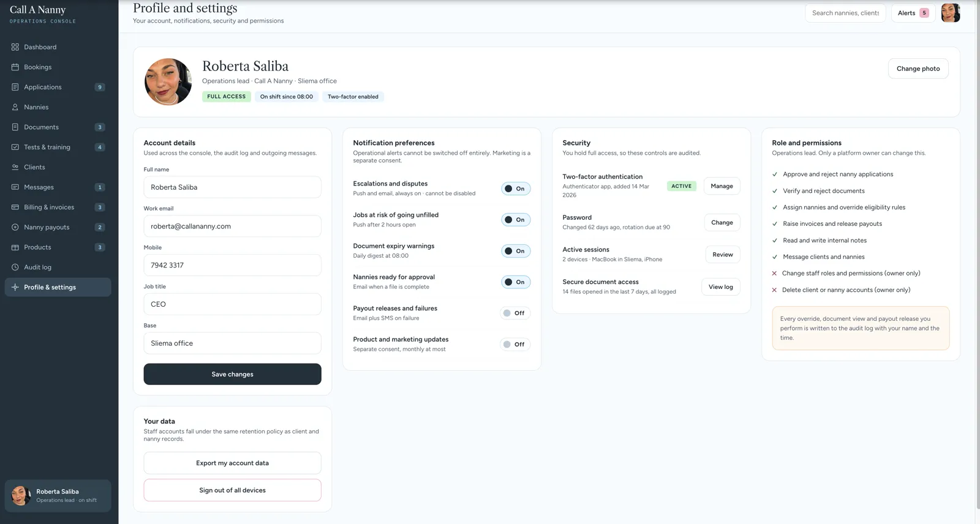Screen dimensions: 980x524
Task: Open Nanny payouts section
Action: 58,227
